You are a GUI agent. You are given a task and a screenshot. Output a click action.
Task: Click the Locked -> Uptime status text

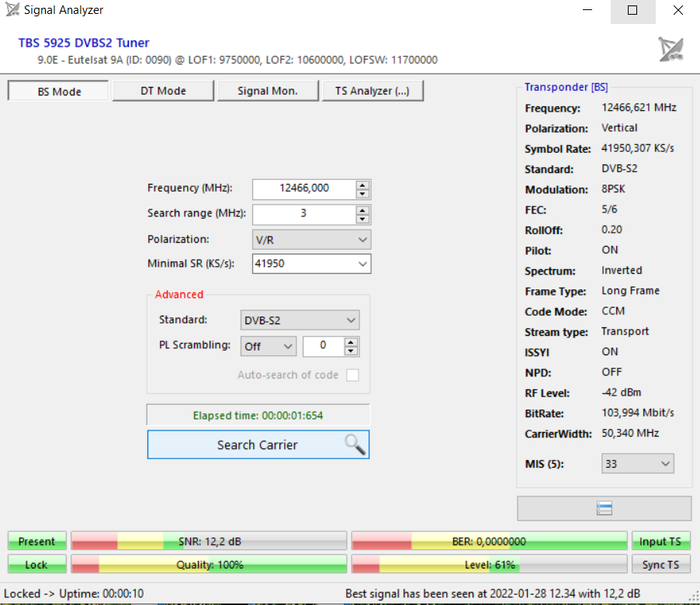coord(74,593)
